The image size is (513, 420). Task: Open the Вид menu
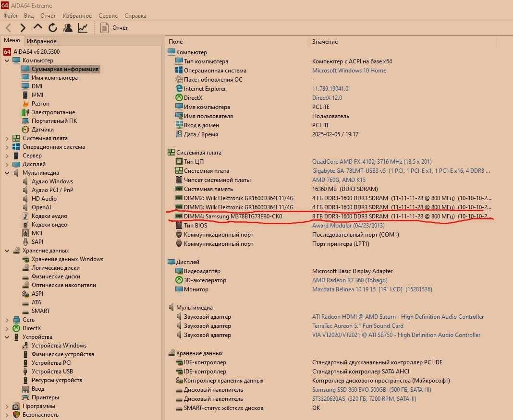pyautogui.click(x=29, y=16)
